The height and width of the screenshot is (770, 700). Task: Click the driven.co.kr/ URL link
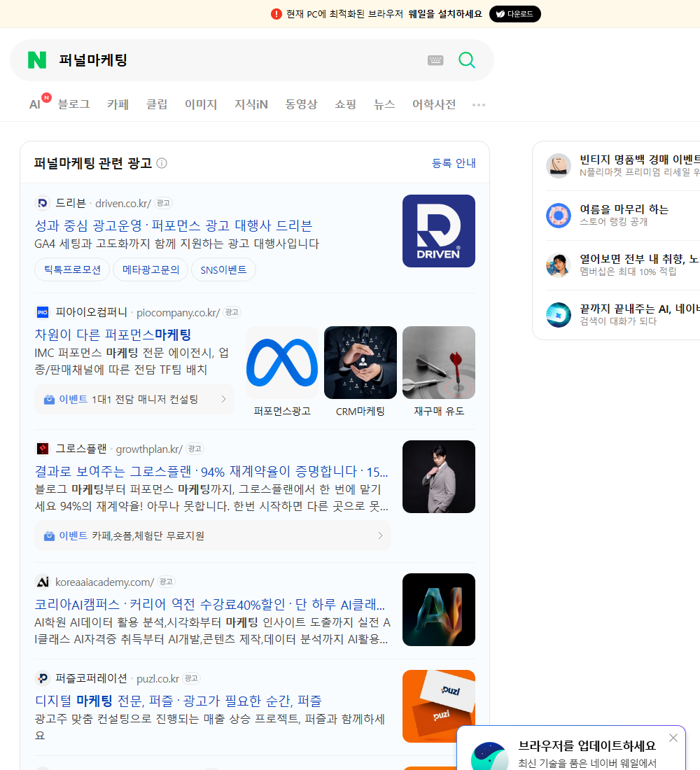click(x=123, y=203)
